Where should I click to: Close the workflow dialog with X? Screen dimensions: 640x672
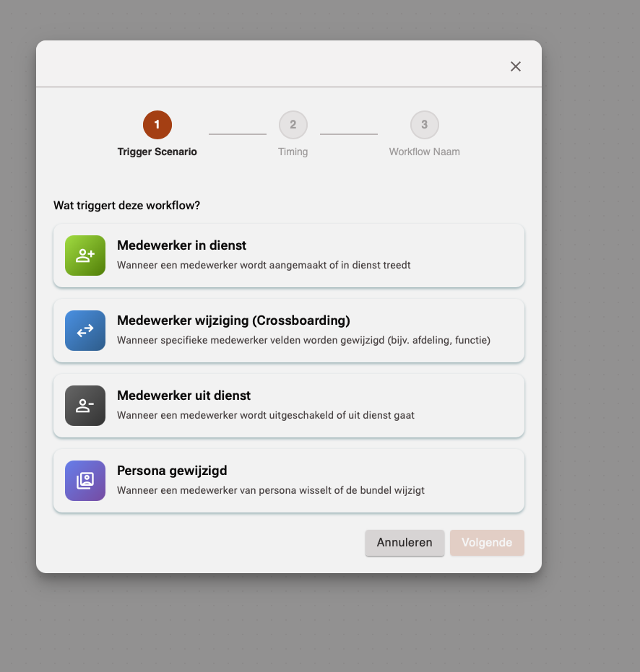click(x=516, y=66)
